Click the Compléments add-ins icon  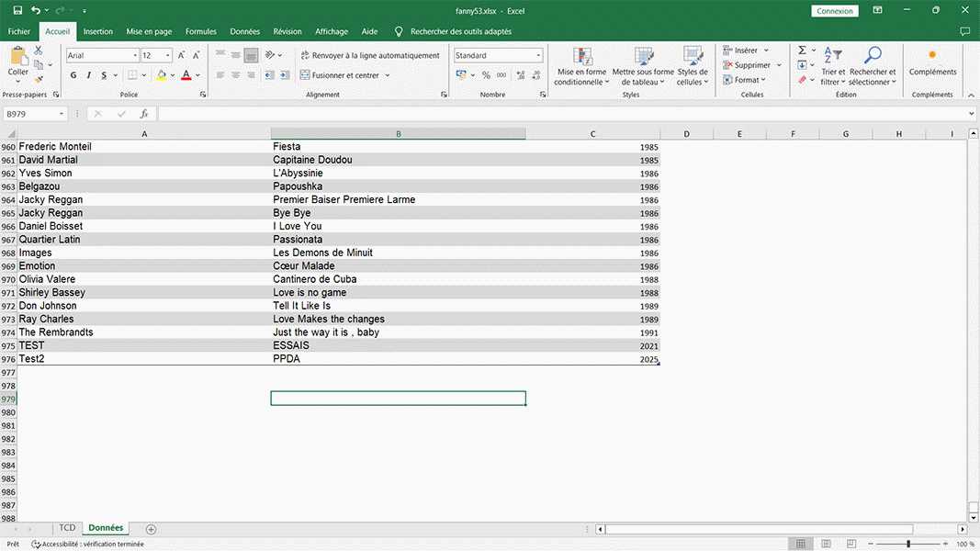pyautogui.click(x=932, y=56)
